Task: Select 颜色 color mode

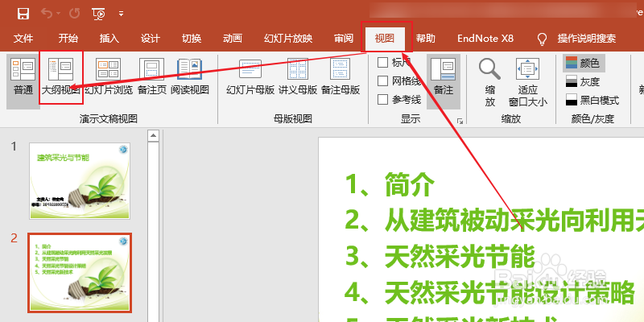Action: [584, 64]
